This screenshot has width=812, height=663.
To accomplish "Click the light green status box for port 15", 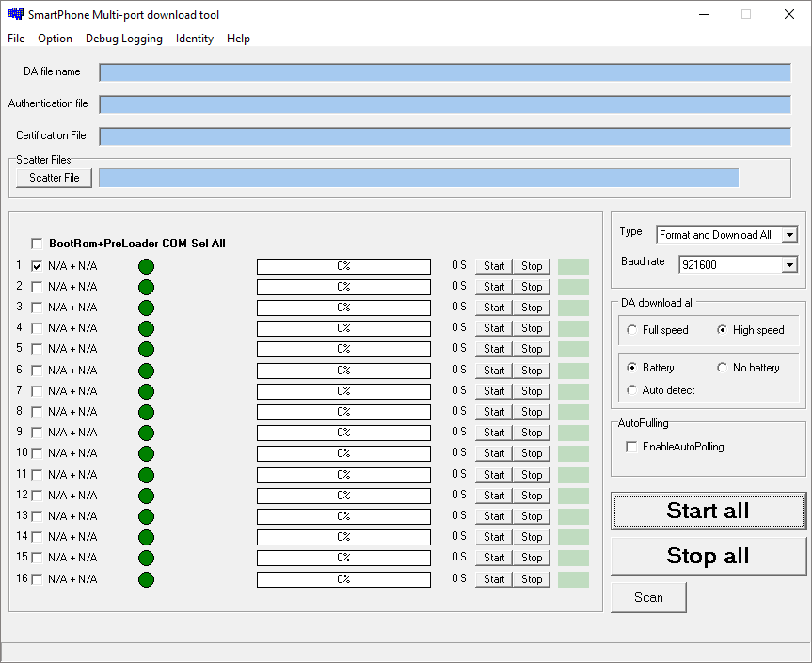I will [x=573, y=558].
